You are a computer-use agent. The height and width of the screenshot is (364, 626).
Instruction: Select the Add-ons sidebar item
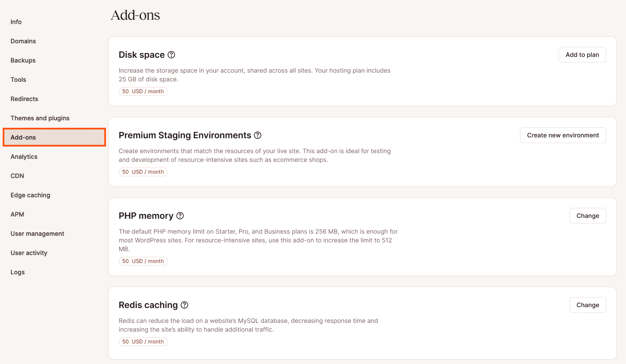23,137
